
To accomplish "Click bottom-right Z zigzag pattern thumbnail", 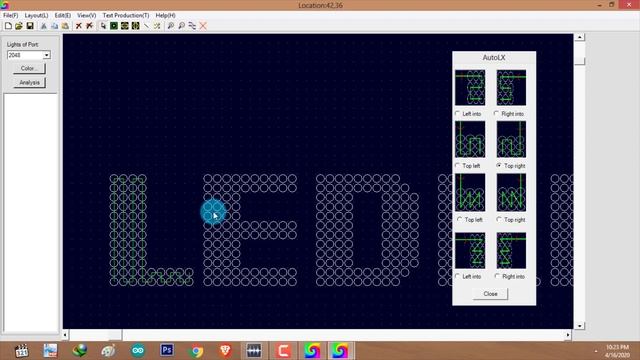I will pyautogui.click(x=511, y=251).
